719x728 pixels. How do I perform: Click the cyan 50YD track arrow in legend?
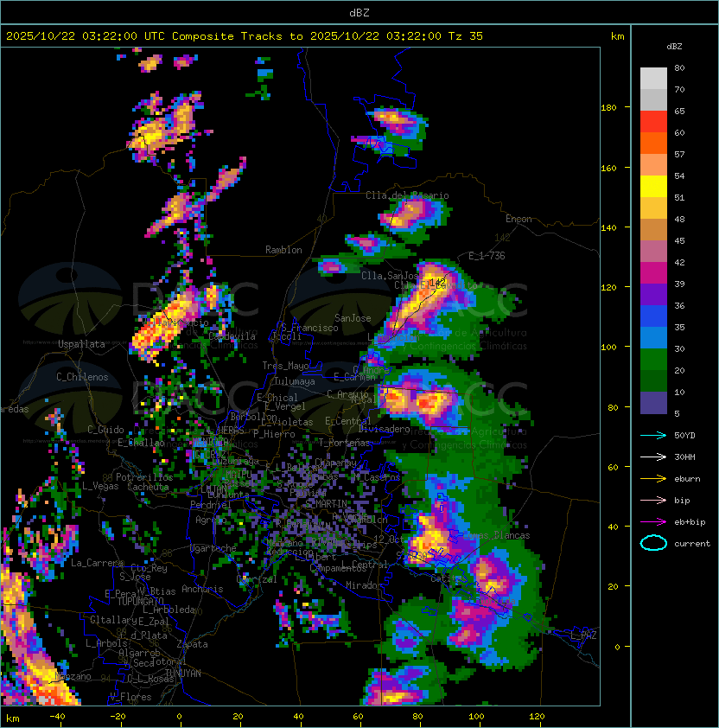click(653, 436)
